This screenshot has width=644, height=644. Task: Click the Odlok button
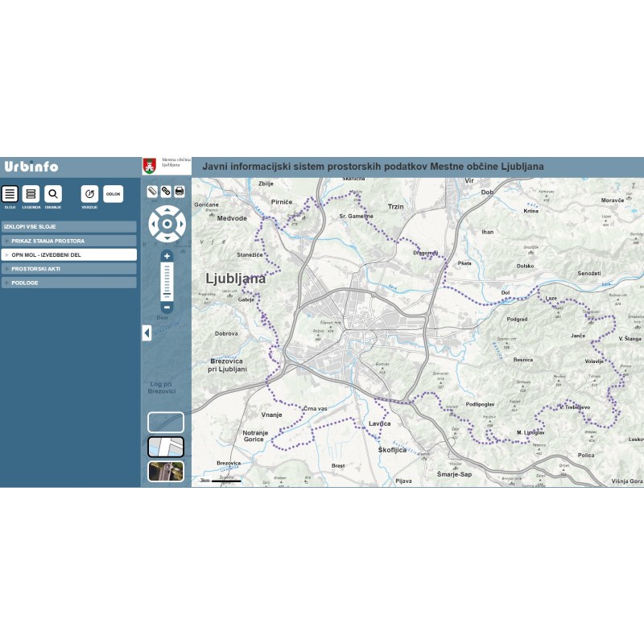114,194
